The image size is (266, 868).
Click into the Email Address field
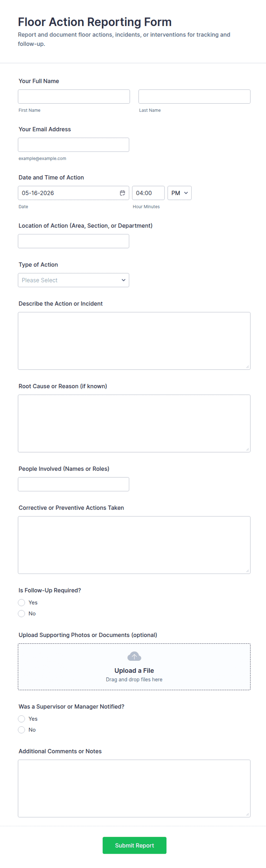tap(74, 145)
